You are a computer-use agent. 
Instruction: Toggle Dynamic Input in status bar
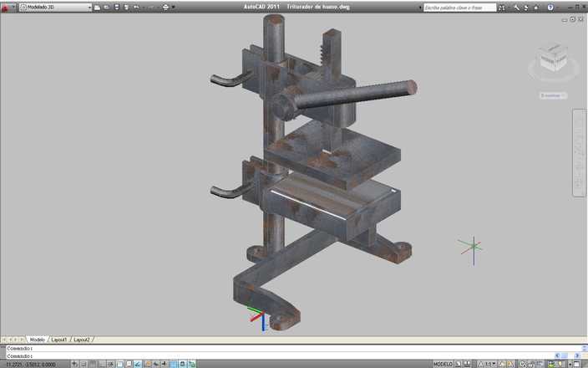(156, 365)
